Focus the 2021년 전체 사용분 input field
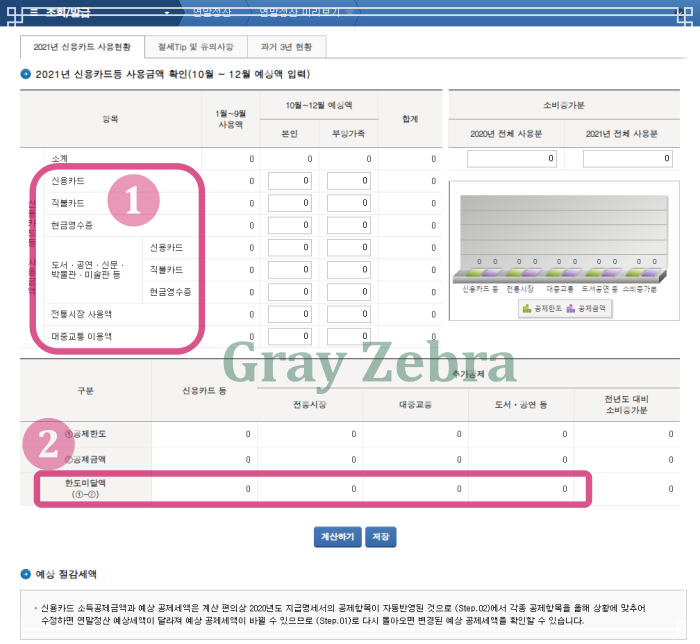 [x=628, y=158]
